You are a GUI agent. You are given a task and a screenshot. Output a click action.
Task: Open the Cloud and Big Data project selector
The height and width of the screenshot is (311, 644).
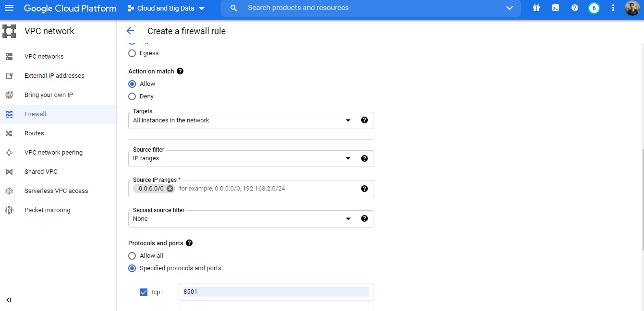coord(166,8)
